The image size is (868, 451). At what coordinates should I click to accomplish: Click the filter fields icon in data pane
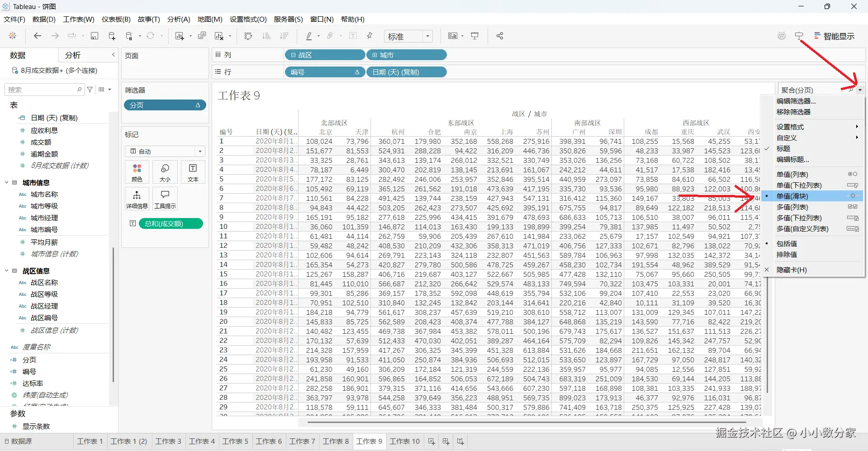click(90, 90)
